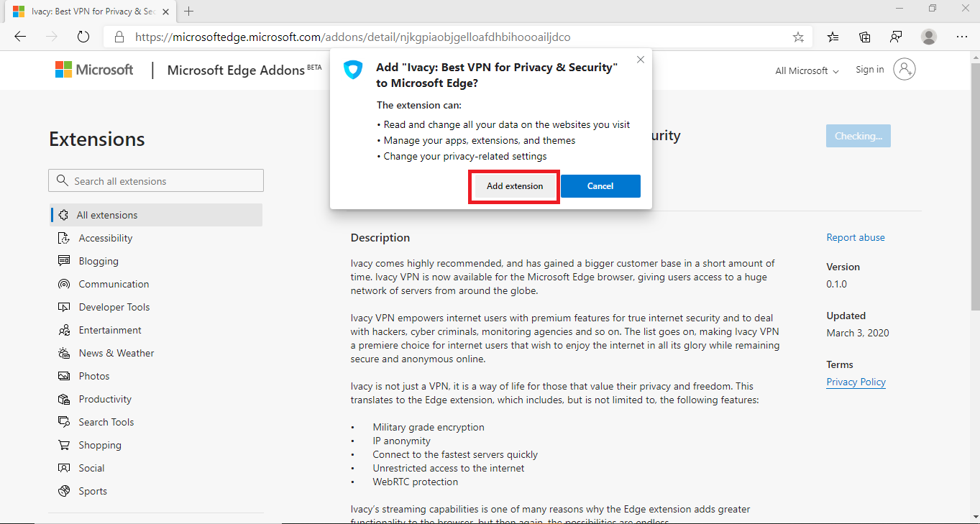This screenshot has height=524, width=980.
Task: Open Settings and more menu
Action: pyautogui.click(x=962, y=37)
